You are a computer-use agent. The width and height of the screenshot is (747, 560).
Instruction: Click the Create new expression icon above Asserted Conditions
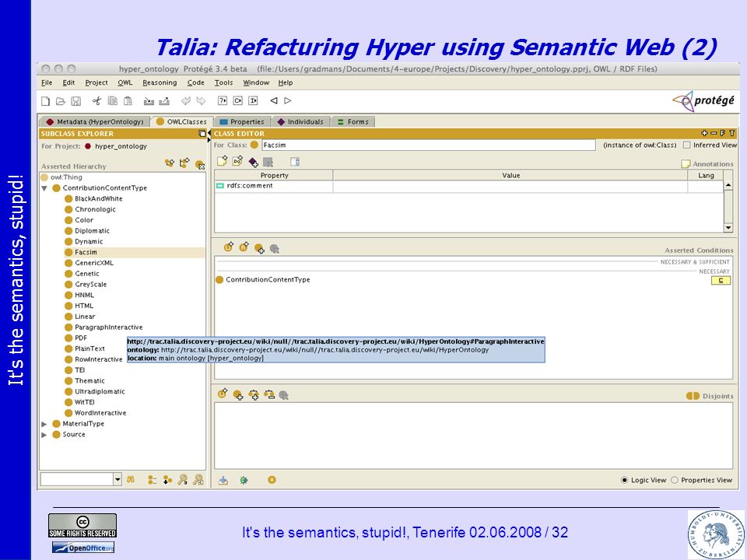pos(229,247)
